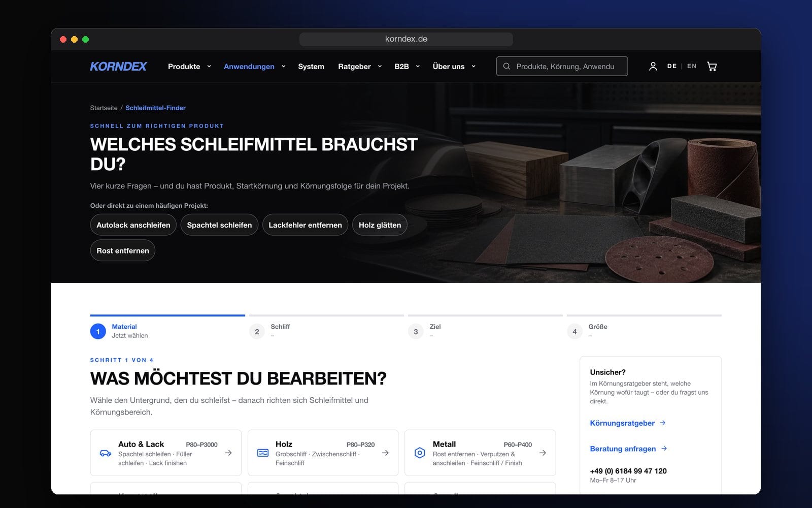The height and width of the screenshot is (508, 812).
Task: Choose the Spachtel schleifen project chip
Action: click(219, 225)
